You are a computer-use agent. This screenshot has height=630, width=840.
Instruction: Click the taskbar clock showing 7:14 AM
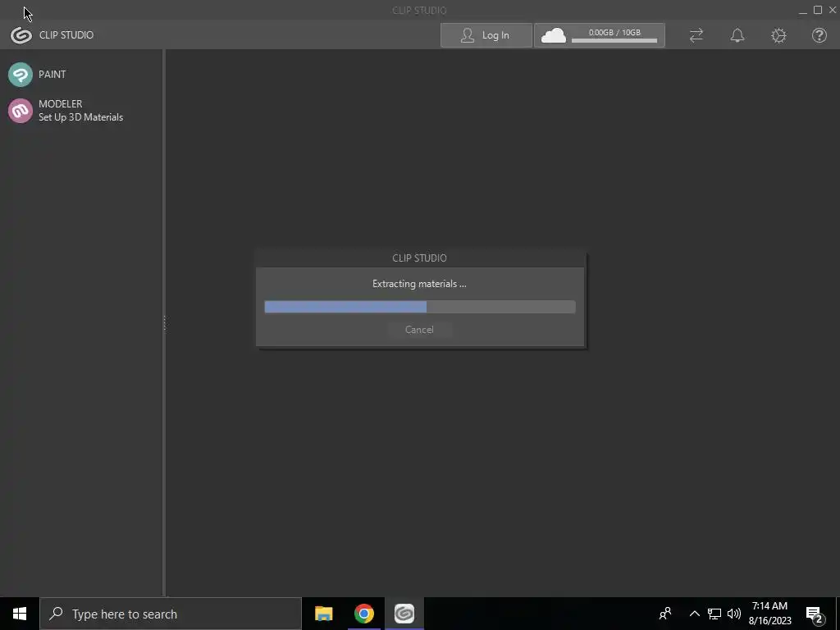click(x=769, y=614)
